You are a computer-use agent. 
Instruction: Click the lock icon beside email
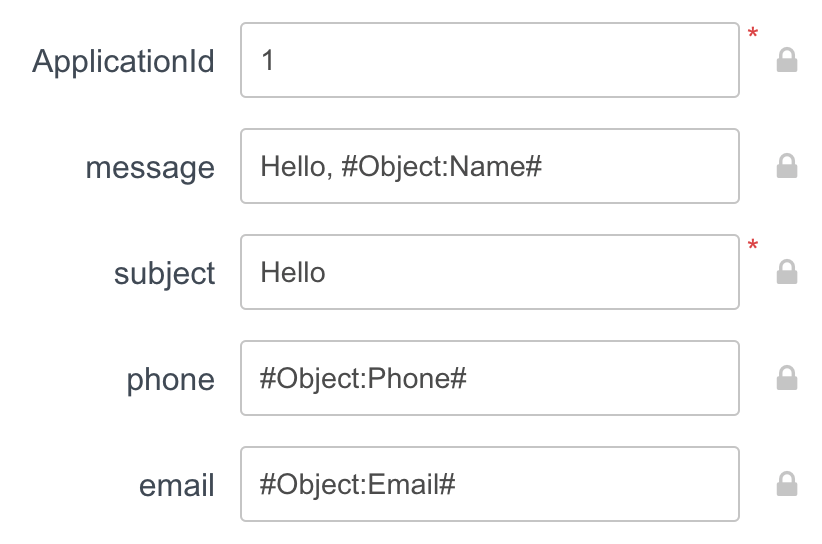click(787, 485)
